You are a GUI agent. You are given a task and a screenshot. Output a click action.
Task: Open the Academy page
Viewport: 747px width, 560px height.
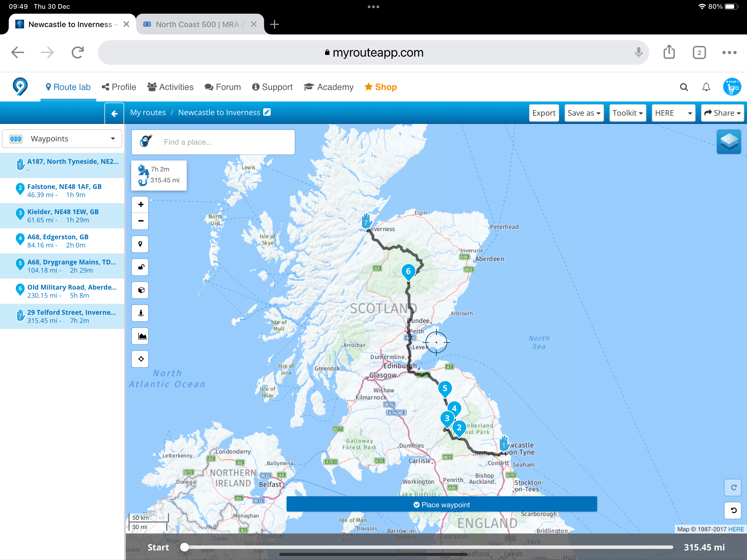[x=328, y=87]
